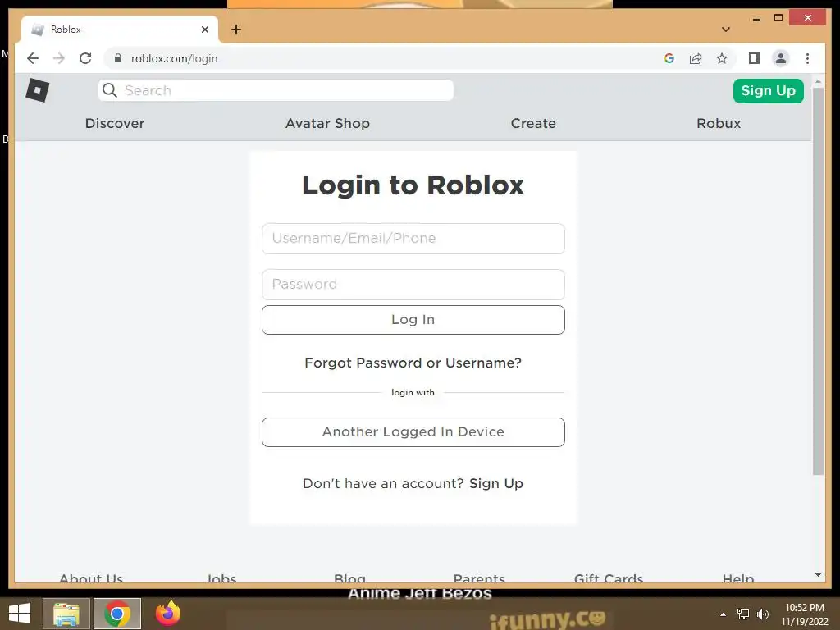Go back with the browser back arrow

[x=33, y=58]
